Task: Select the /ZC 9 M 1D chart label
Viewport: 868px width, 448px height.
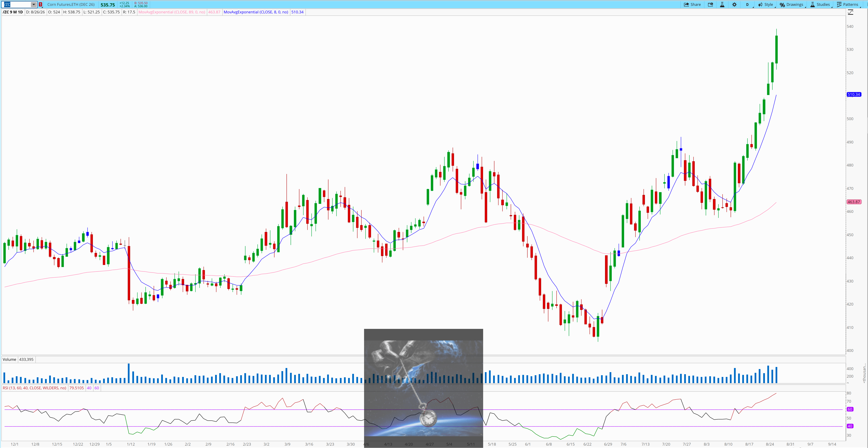Action: (x=13, y=12)
